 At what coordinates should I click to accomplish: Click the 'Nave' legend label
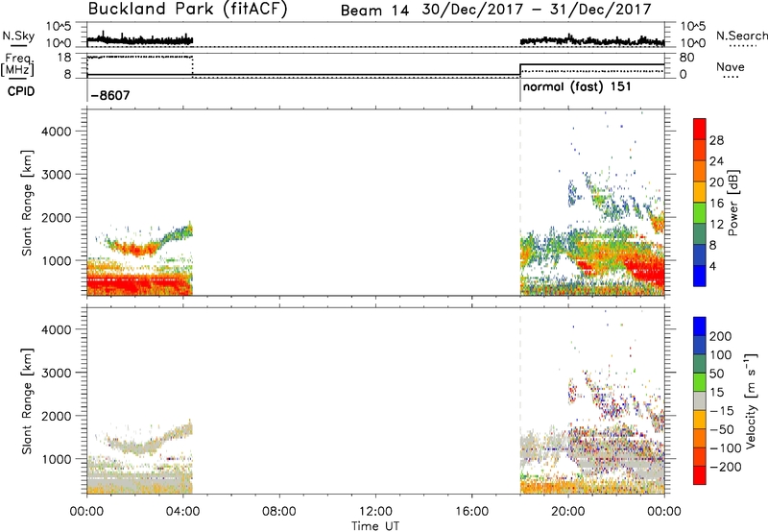point(731,66)
